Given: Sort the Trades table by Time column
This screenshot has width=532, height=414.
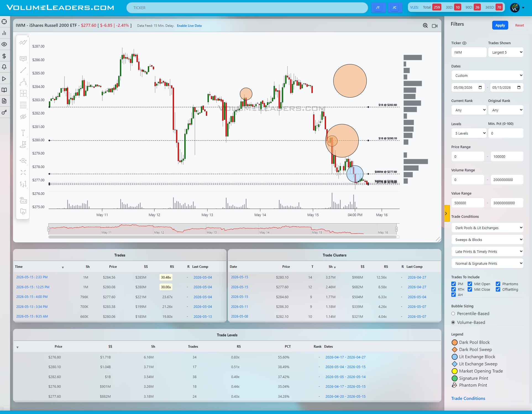Looking at the screenshot, I should (x=19, y=267).
